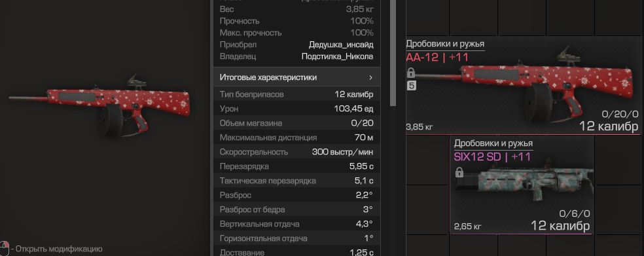Click the Тип боеприпасов 12 калибр row

coord(297,94)
